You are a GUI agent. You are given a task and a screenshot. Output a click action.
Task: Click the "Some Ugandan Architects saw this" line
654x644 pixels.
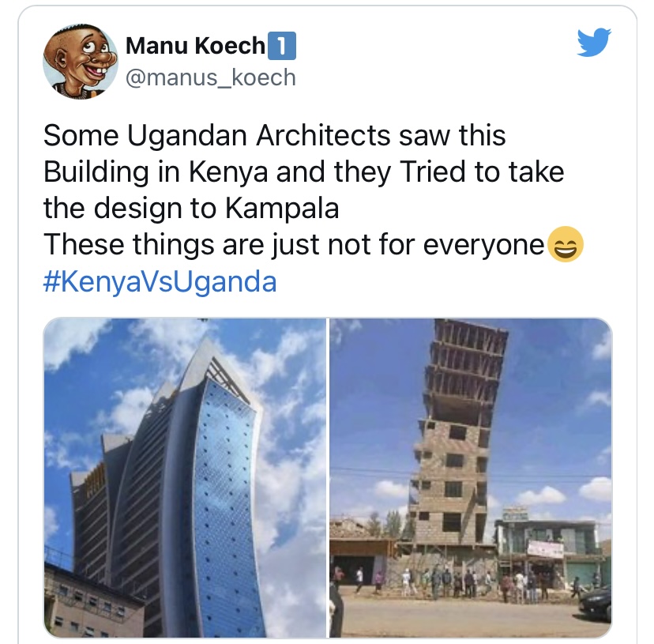[x=274, y=135]
